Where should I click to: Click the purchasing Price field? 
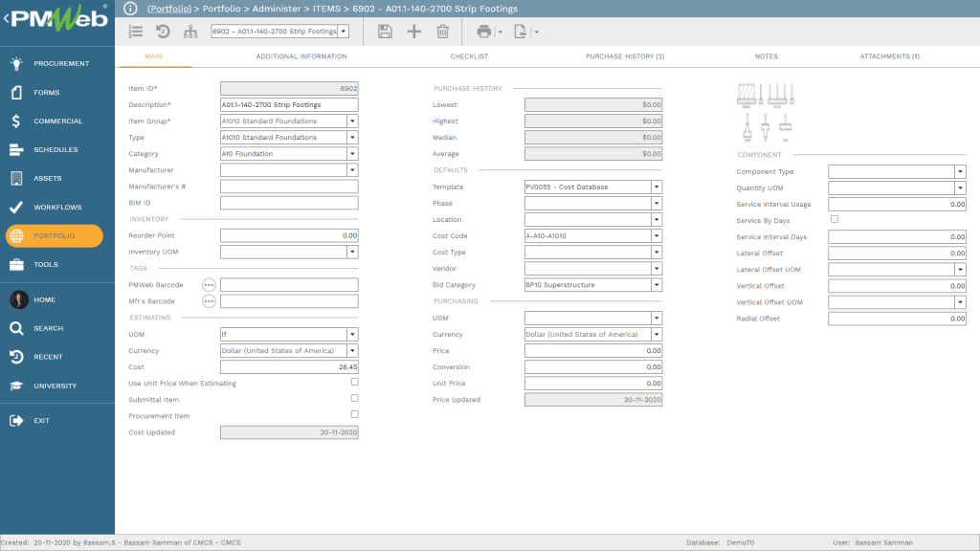point(593,351)
